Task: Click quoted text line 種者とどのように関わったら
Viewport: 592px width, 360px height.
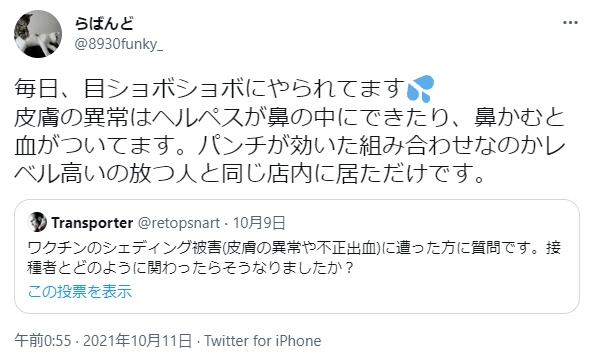Action: pyautogui.click(x=191, y=268)
